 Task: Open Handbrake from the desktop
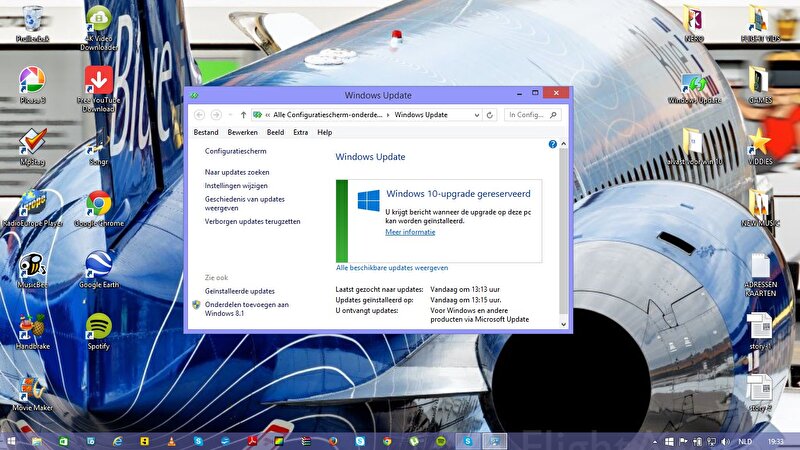(x=32, y=327)
